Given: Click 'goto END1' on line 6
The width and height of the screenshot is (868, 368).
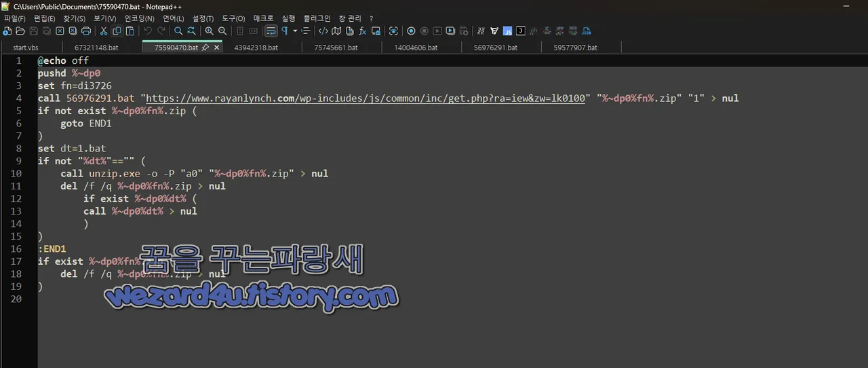Looking at the screenshot, I should point(86,124).
